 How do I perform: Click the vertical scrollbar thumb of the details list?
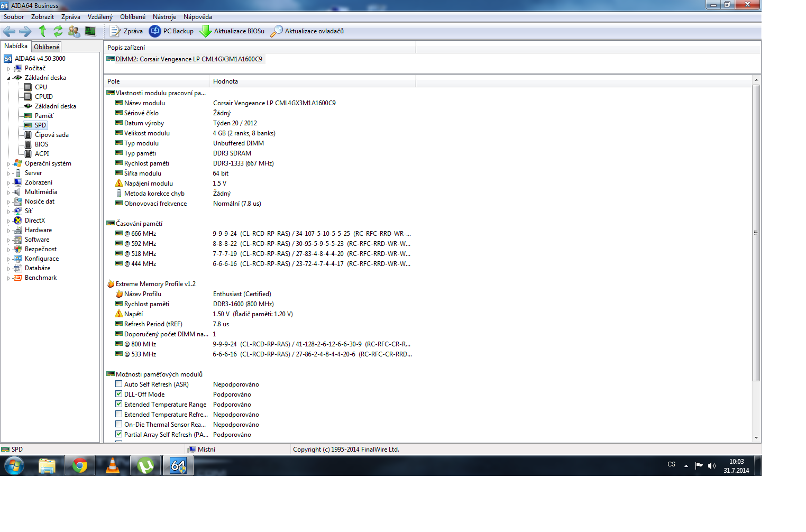click(x=756, y=233)
